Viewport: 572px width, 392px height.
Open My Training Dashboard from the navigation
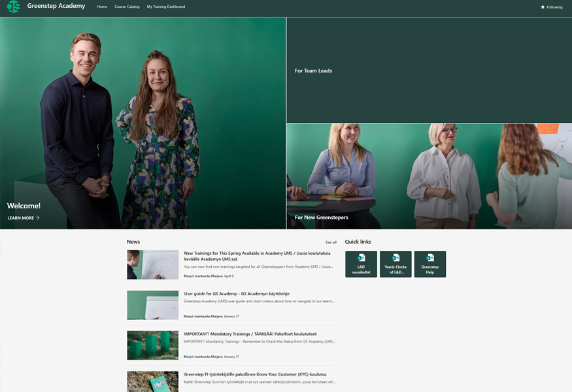166,7
